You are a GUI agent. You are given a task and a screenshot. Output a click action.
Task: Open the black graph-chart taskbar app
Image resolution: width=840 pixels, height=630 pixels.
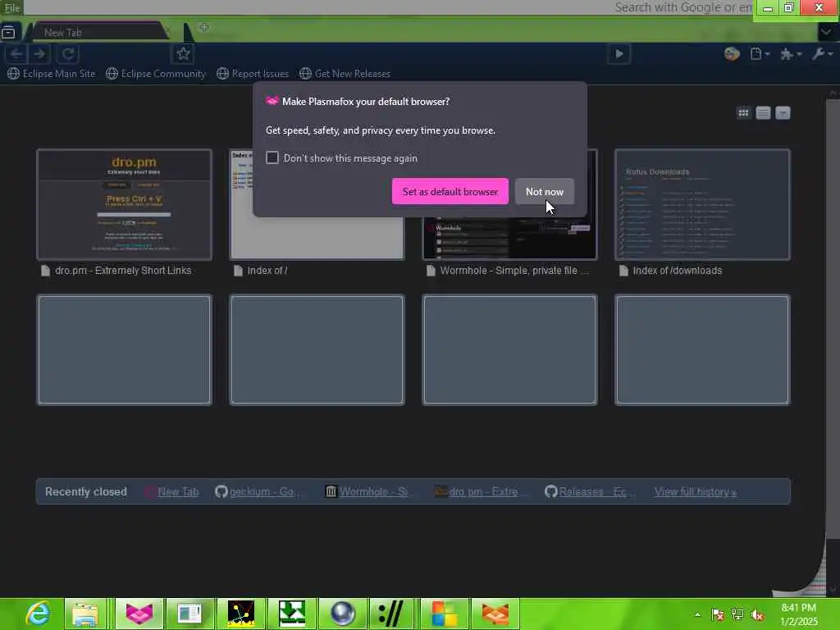240,614
